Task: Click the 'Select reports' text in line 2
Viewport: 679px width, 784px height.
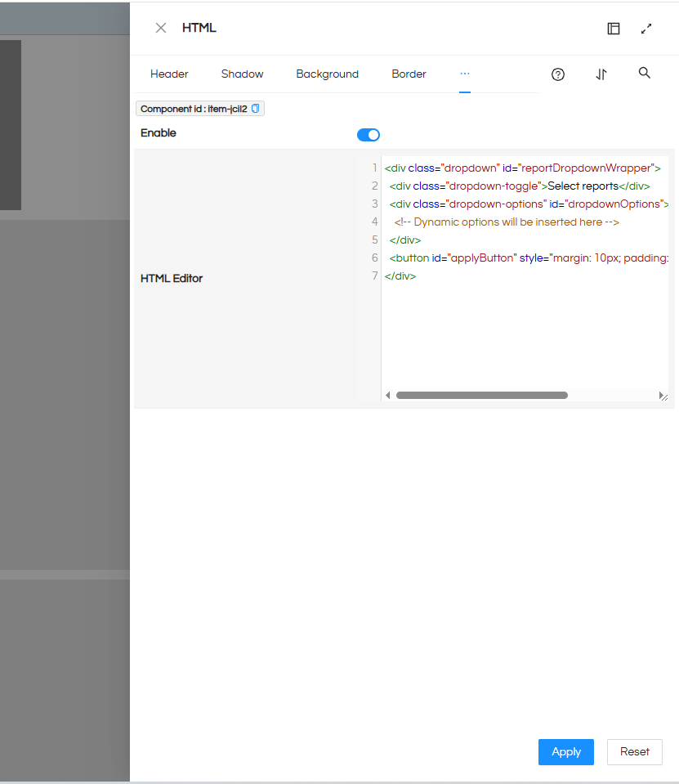Action: (583, 186)
